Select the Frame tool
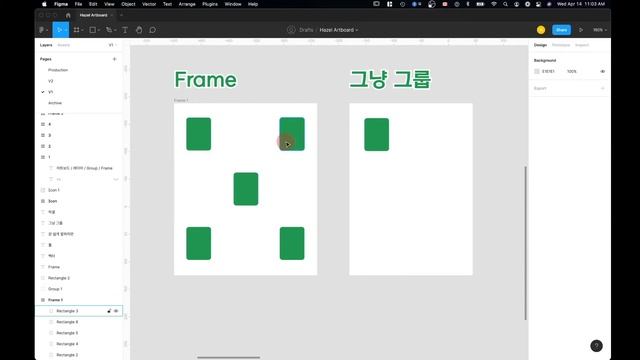This screenshot has height=360, width=640. pos(76,30)
